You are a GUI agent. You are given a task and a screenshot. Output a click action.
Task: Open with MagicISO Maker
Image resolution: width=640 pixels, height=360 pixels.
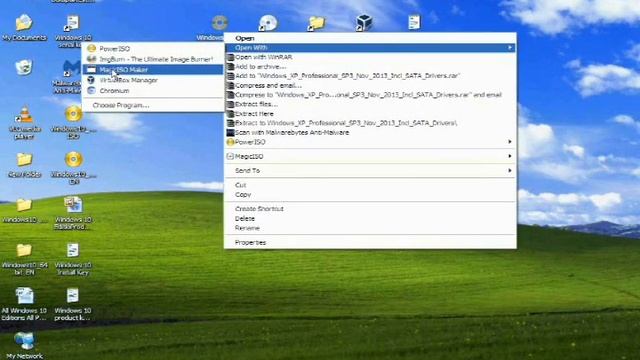(x=153, y=69)
